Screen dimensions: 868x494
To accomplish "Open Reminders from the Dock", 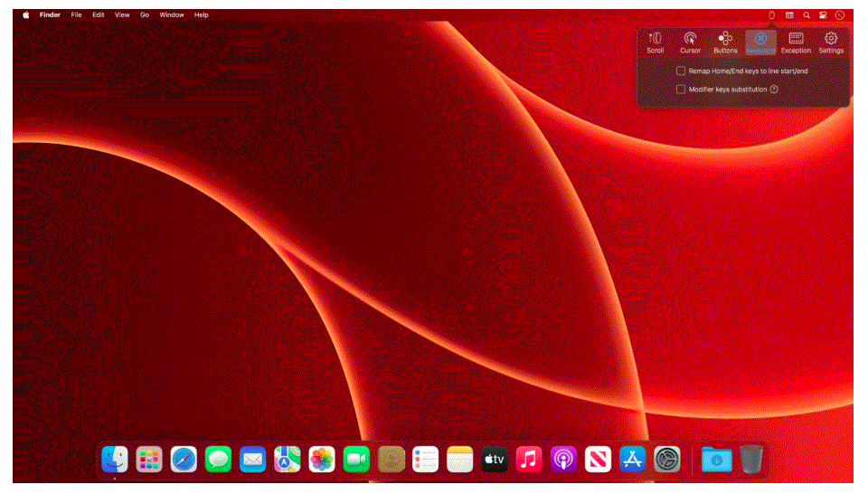I will [425, 459].
